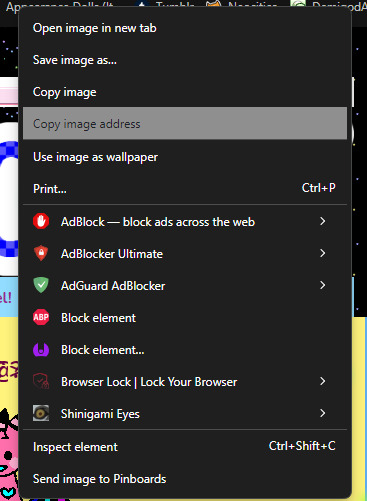This screenshot has width=367, height=501.
Task: Click the purple Block element icon
Action: click(41, 349)
